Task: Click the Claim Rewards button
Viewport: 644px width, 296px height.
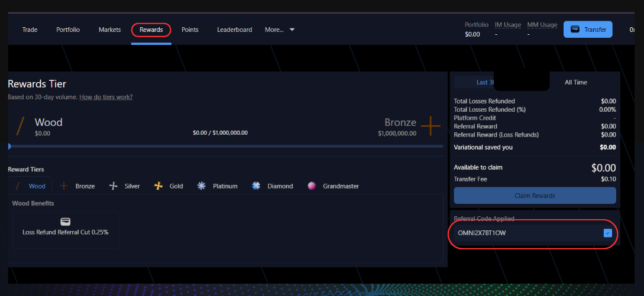Action: tap(535, 196)
